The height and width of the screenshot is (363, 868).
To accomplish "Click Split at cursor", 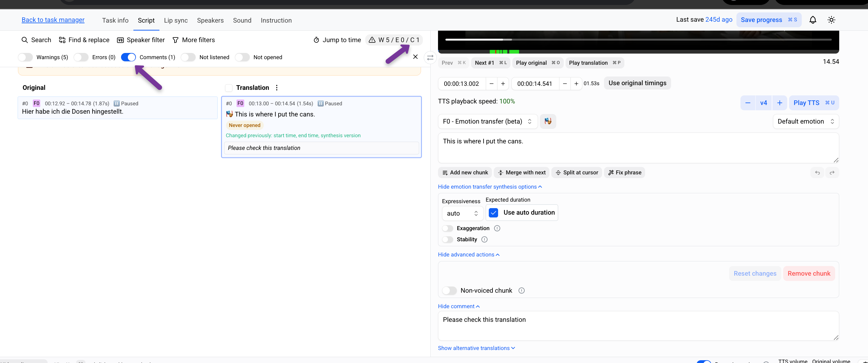I will point(576,173).
